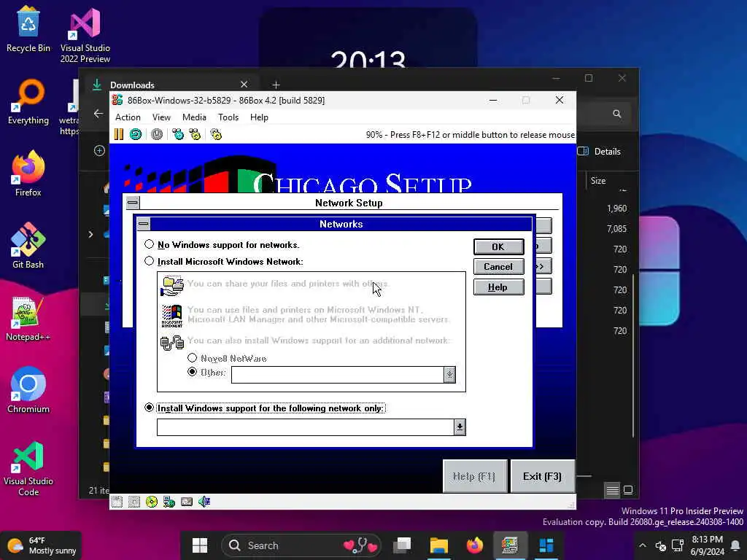Click the sound speaker icon in 86Box status bar
The width and height of the screenshot is (747, 560).
tap(204, 502)
